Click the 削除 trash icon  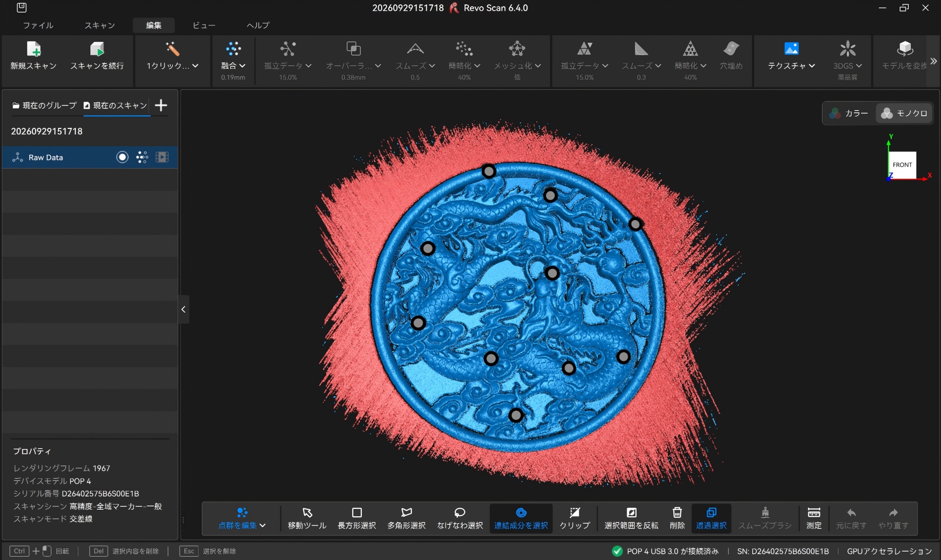(677, 513)
